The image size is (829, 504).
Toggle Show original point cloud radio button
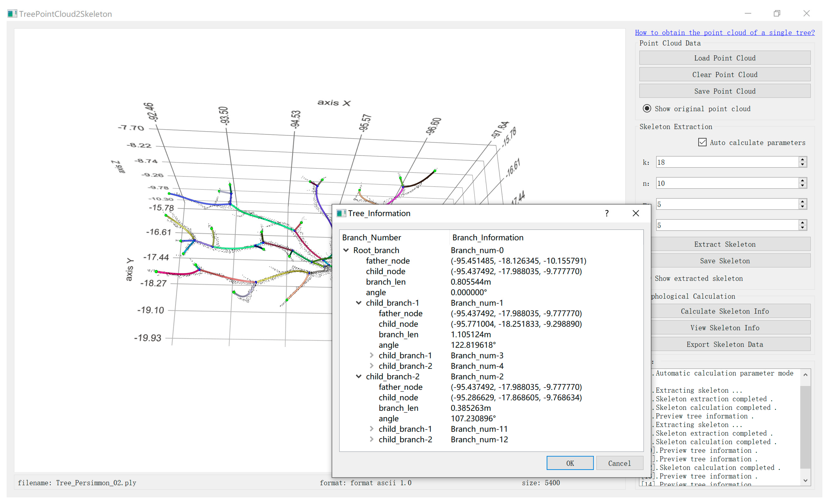click(647, 109)
